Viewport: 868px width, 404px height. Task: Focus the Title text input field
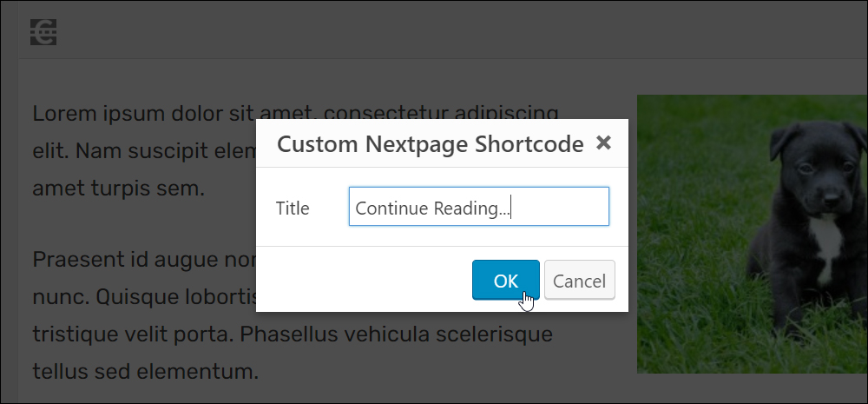[479, 207]
